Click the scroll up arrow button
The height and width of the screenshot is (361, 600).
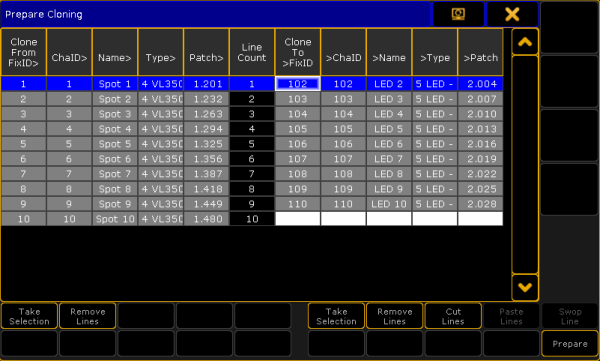[525, 42]
